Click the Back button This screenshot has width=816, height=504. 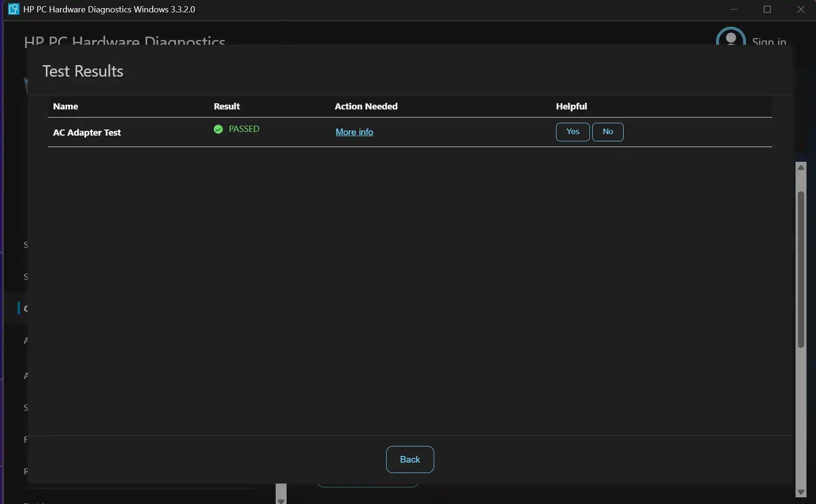click(x=409, y=459)
